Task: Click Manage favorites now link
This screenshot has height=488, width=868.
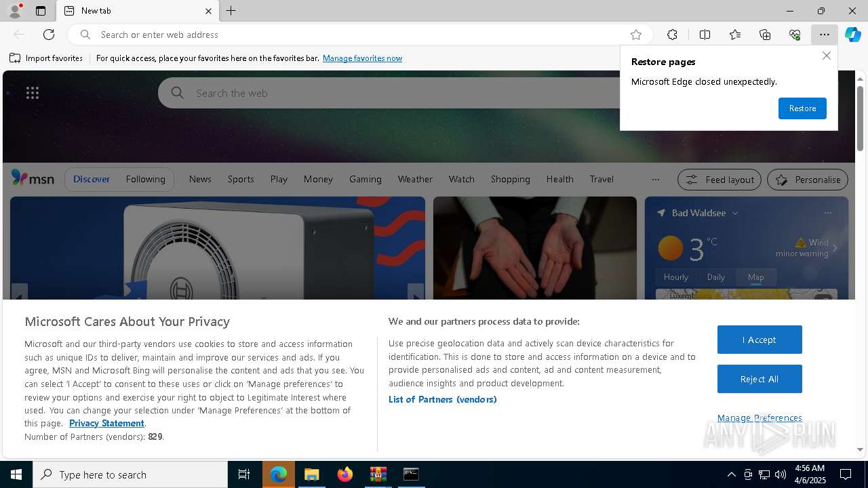Action: (x=362, y=58)
